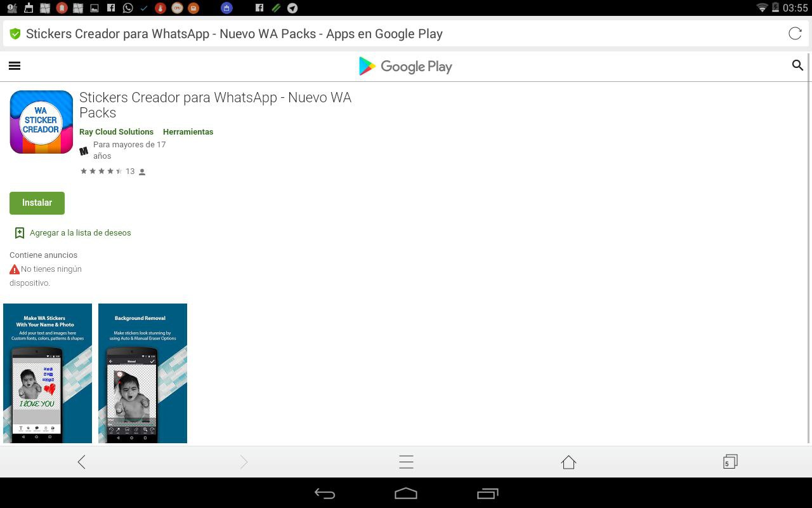The image size is (812, 508).
Task: Open the browser bottom menu icon
Action: point(406,462)
